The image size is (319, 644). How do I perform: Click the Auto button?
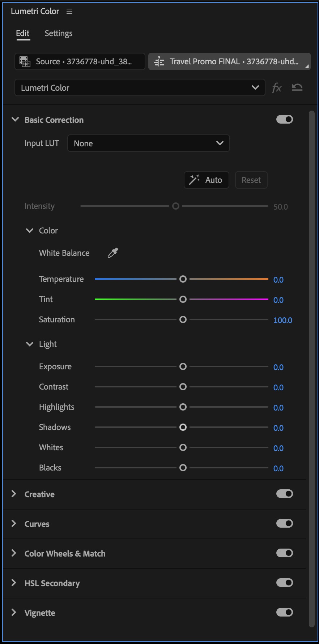[x=207, y=180]
